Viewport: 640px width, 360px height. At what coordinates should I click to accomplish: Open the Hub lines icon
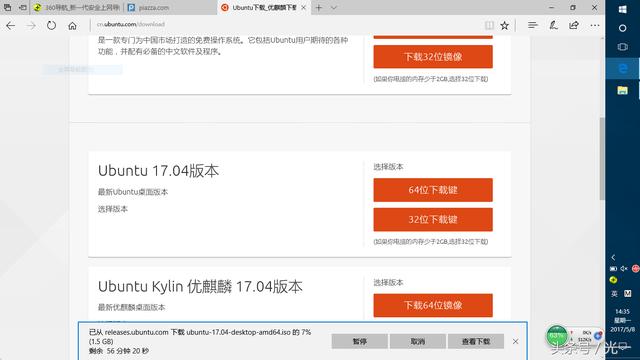[532, 25]
